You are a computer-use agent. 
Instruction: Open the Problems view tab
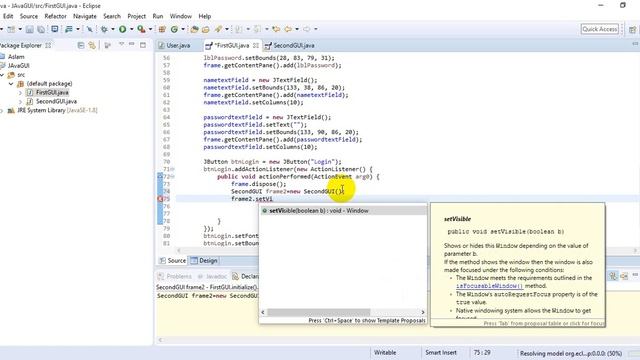click(x=175, y=276)
